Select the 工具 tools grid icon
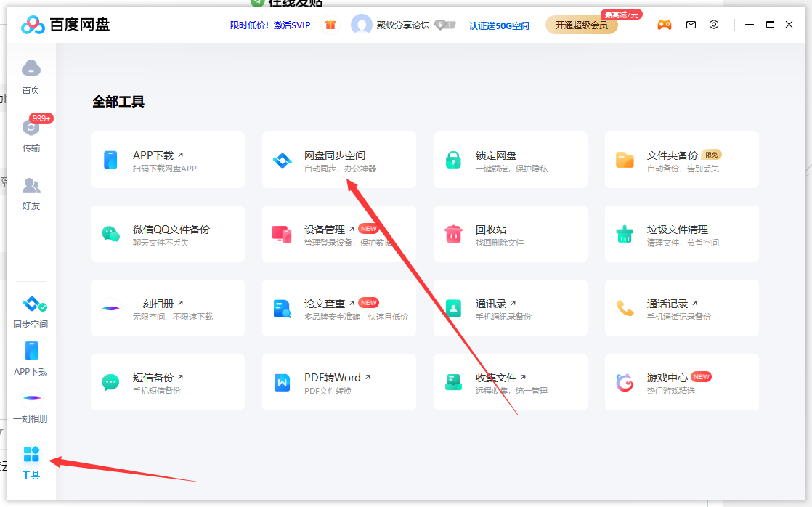 point(31,454)
